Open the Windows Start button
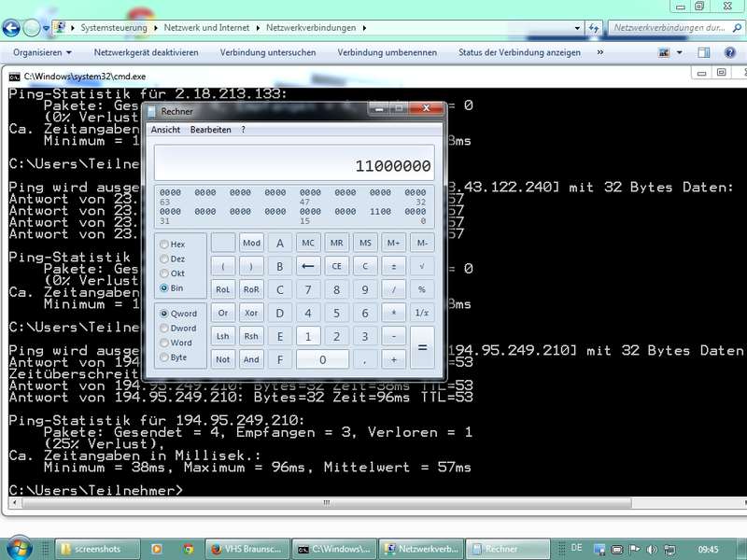The width and height of the screenshot is (747, 560). click(19, 549)
